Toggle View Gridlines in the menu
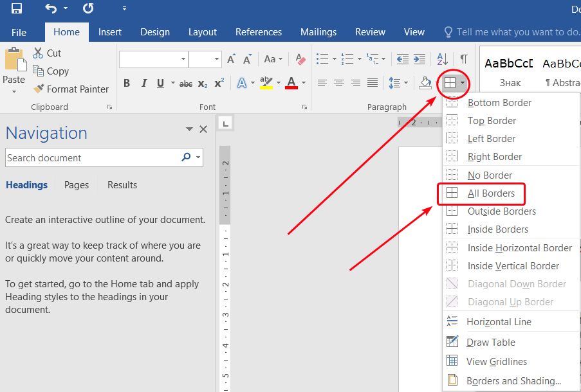The width and height of the screenshot is (581, 392). click(511, 362)
